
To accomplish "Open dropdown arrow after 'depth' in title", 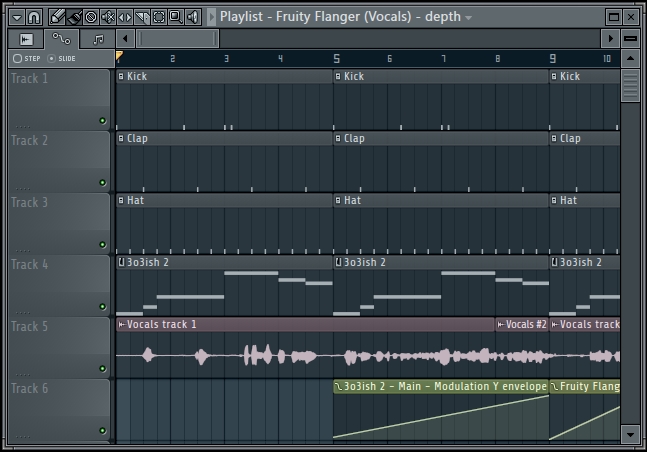I will [468, 18].
